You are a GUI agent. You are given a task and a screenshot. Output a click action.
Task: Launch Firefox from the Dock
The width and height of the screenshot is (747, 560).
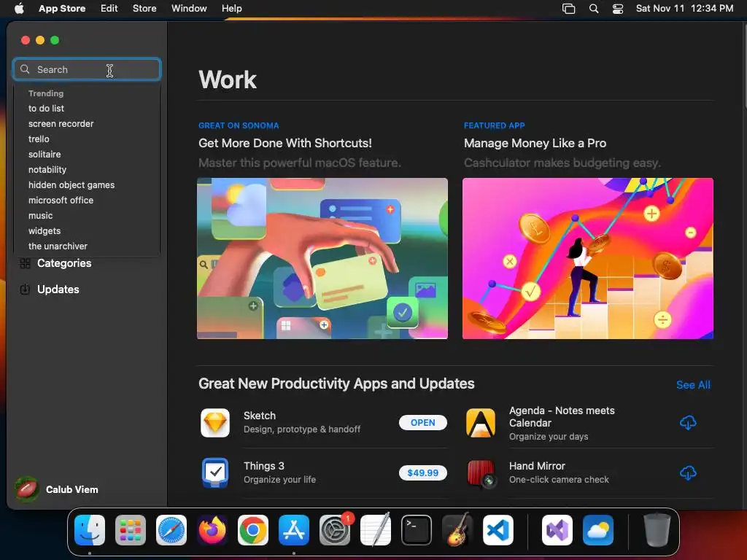(x=212, y=530)
